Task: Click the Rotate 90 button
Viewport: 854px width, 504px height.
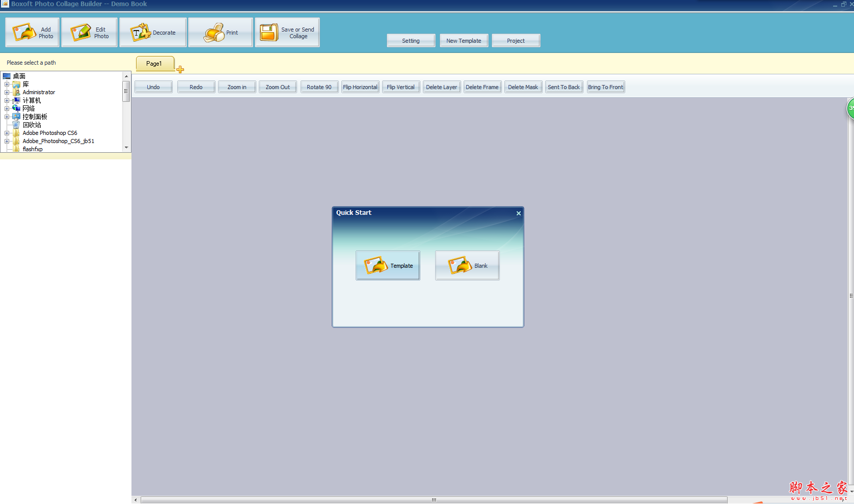Action: (319, 87)
